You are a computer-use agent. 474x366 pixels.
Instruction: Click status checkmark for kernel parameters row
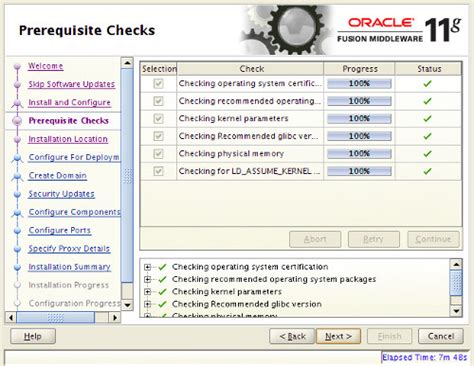coord(427,119)
